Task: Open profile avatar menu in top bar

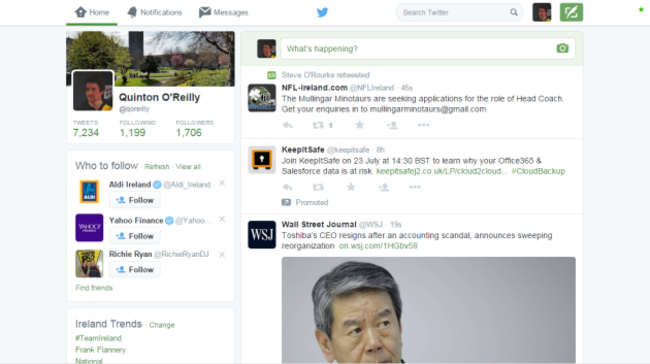Action: point(541,12)
